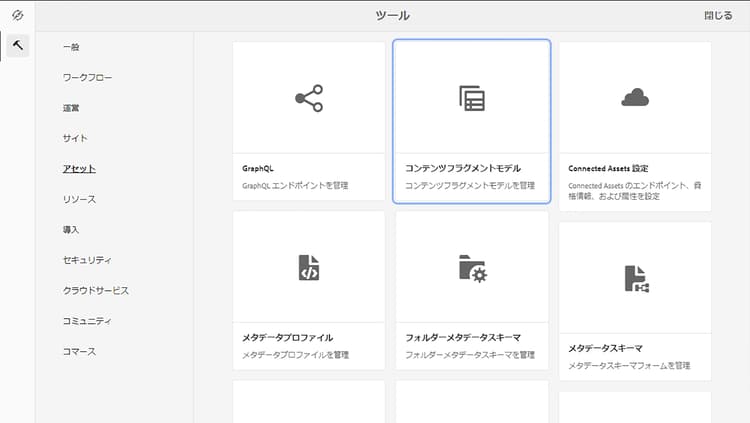Click the GraphQL share-node icon
Viewport: 750px width, 423px height.
click(x=309, y=98)
